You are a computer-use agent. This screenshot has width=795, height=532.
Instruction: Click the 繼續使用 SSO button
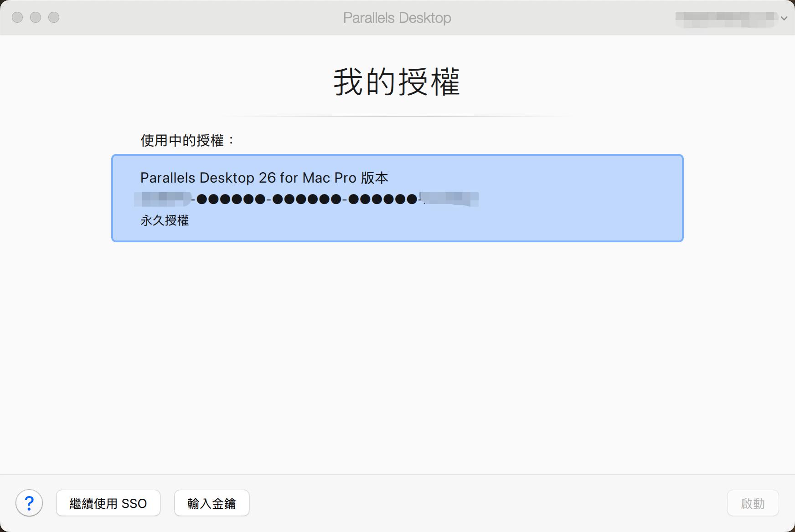click(108, 503)
